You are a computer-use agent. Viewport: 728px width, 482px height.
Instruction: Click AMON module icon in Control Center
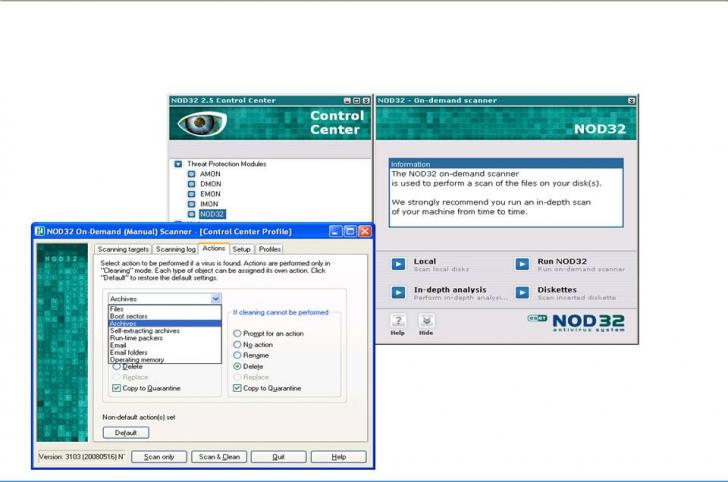[191, 174]
